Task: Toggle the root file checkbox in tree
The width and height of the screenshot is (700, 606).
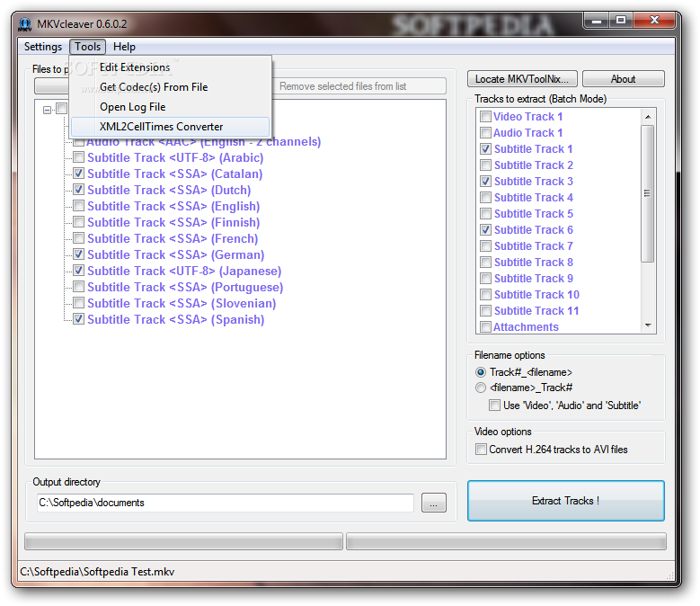Action: click(x=62, y=109)
